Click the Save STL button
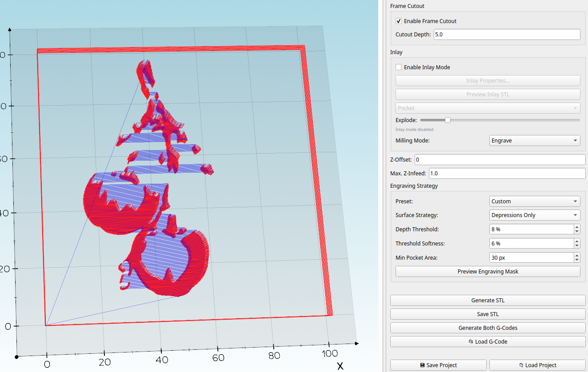Viewport: 588px width, 372px height. pyautogui.click(x=488, y=314)
